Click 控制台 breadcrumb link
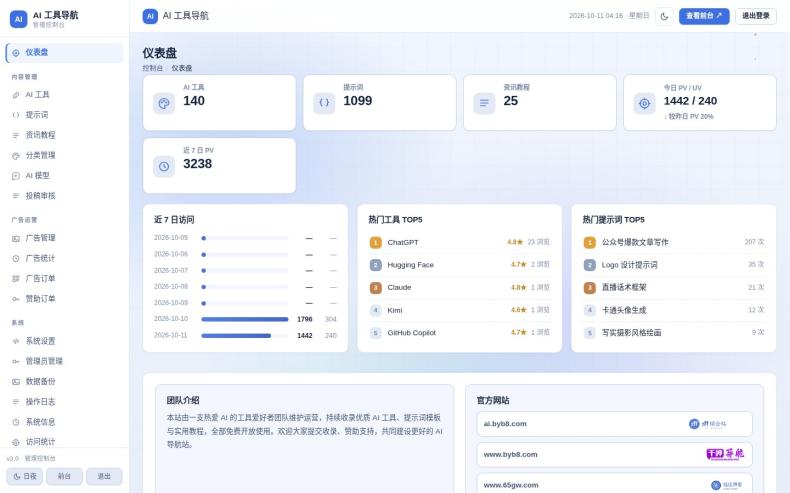The width and height of the screenshot is (790, 493). click(x=153, y=68)
